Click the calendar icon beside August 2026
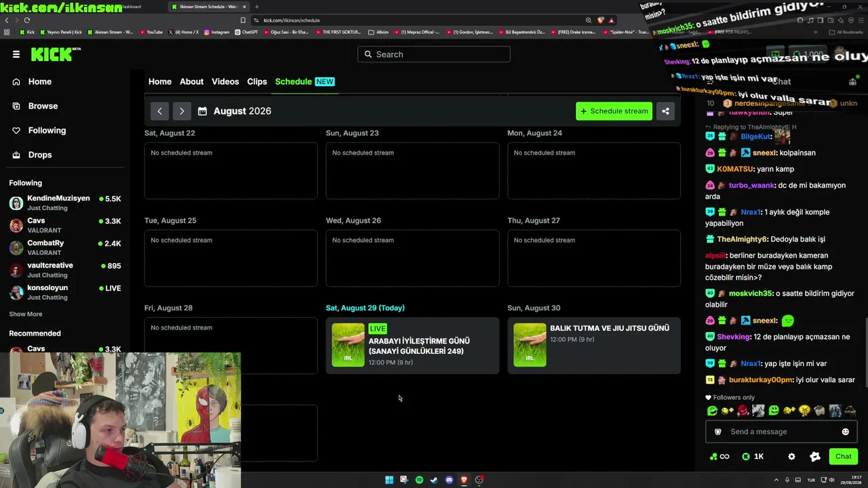This screenshot has height=488, width=868. tap(202, 111)
